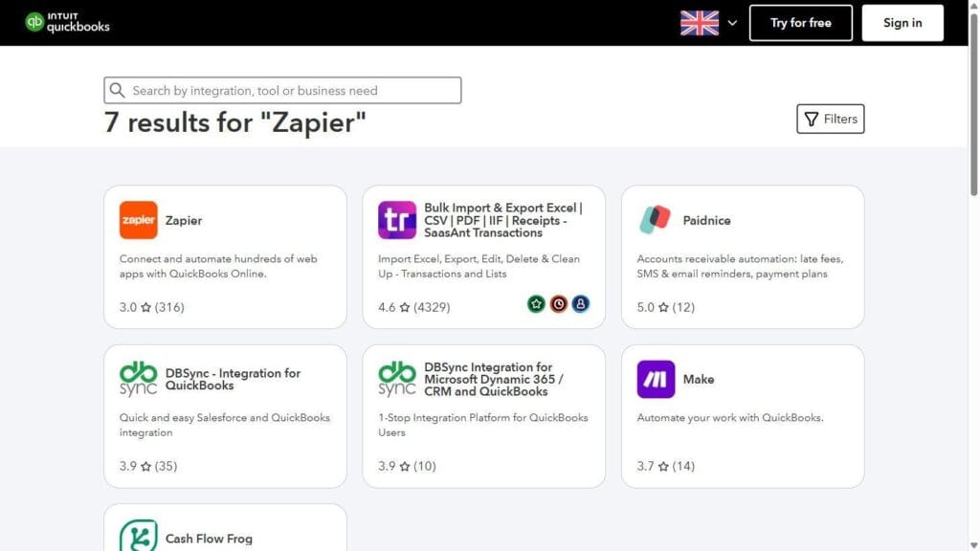Click the Sign in button
The height and width of the screenshot is (551, 980).
point(902,23)
